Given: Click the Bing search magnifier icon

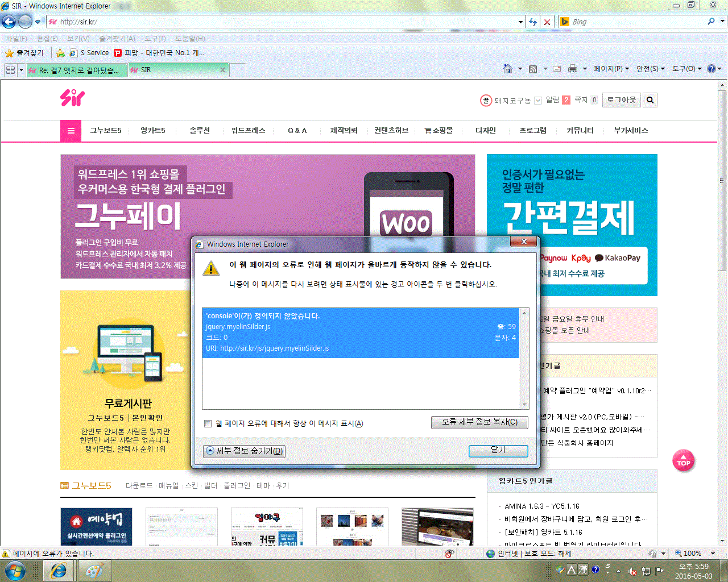Looking at the screenshot, I should coord(712,22).
